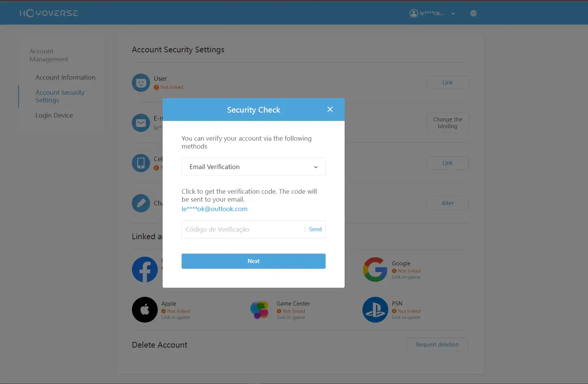Click Send to get verification code
The width and height of the screenshot is (588, 384).
coord(315,229)
